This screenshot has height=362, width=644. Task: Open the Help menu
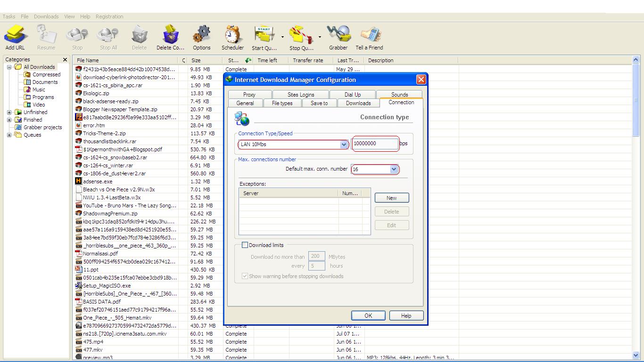85,16
